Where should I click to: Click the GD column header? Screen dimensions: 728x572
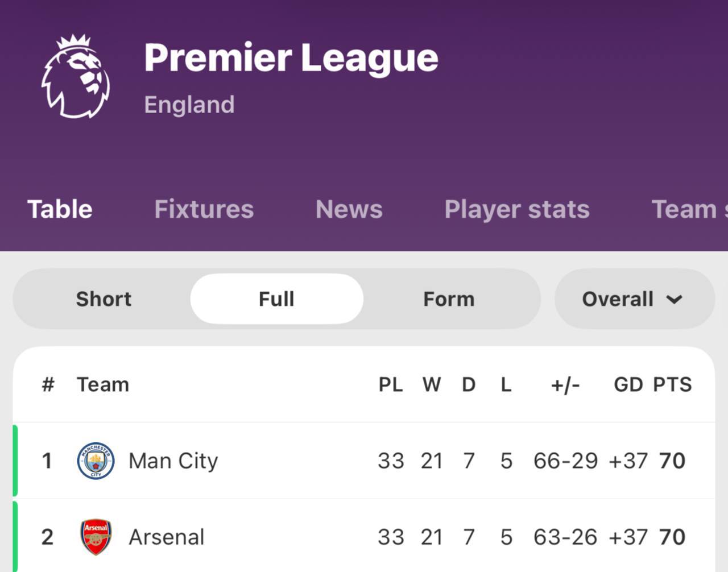point(628,385)
